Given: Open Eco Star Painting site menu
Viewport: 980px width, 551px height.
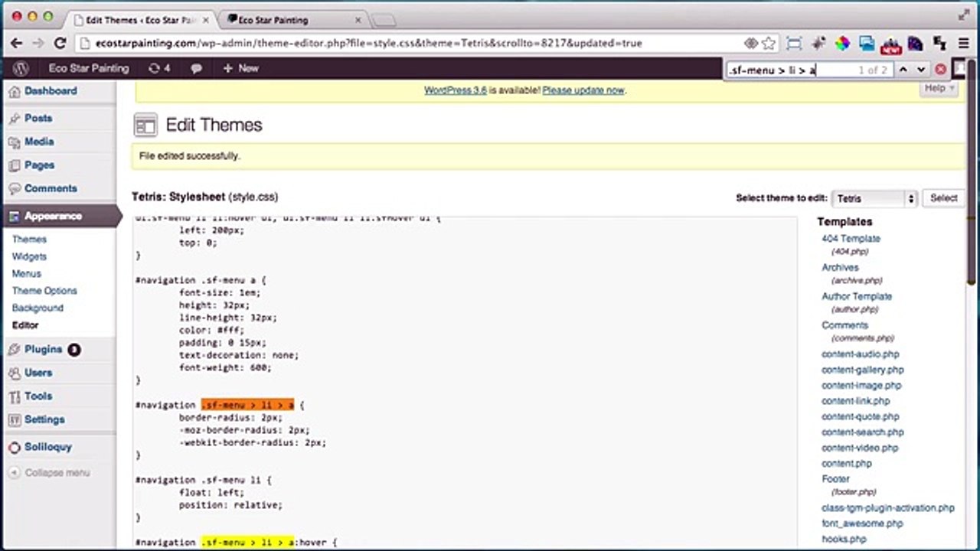Looking at the screenshot, I should pyautogui.click(x=89, y=68).
